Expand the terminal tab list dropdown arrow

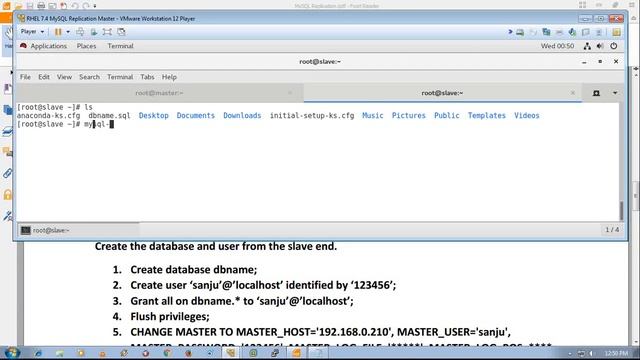coord(615,93)
